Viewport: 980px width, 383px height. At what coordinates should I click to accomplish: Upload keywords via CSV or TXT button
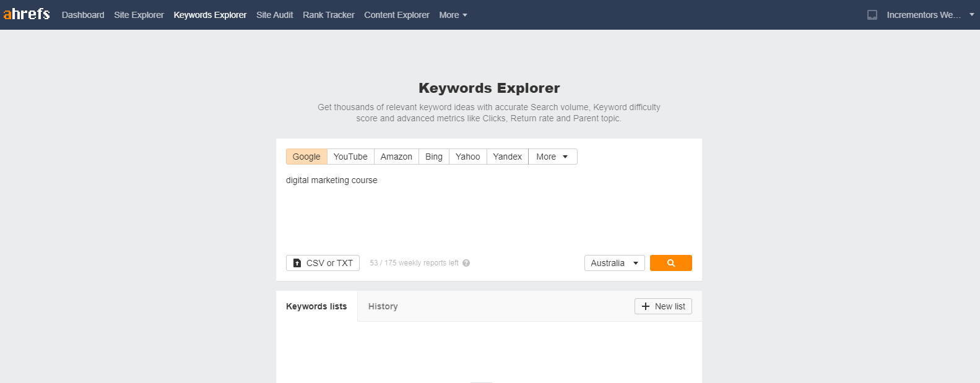[323, 263]
